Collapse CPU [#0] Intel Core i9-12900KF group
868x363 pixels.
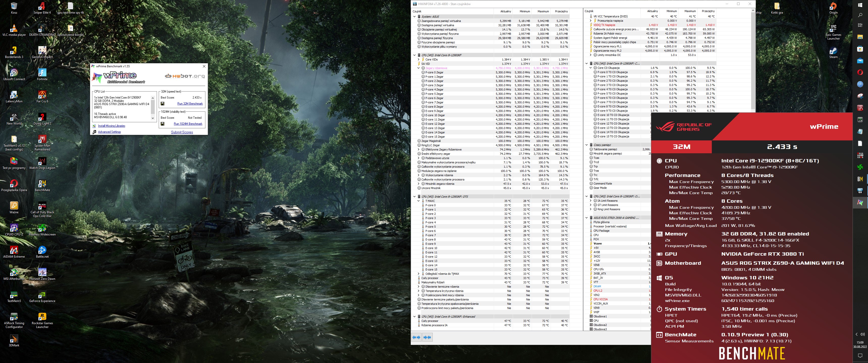point(415,55)
